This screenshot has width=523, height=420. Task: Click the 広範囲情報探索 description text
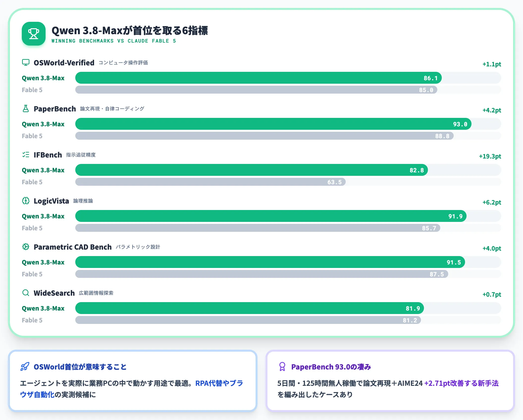tap(96, 293)
